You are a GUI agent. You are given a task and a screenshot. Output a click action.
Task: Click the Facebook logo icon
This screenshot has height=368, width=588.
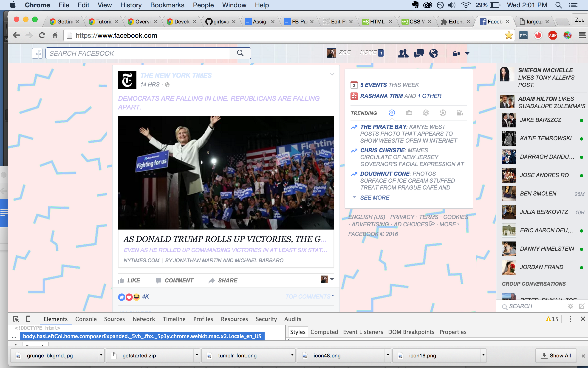coord(37,53)
